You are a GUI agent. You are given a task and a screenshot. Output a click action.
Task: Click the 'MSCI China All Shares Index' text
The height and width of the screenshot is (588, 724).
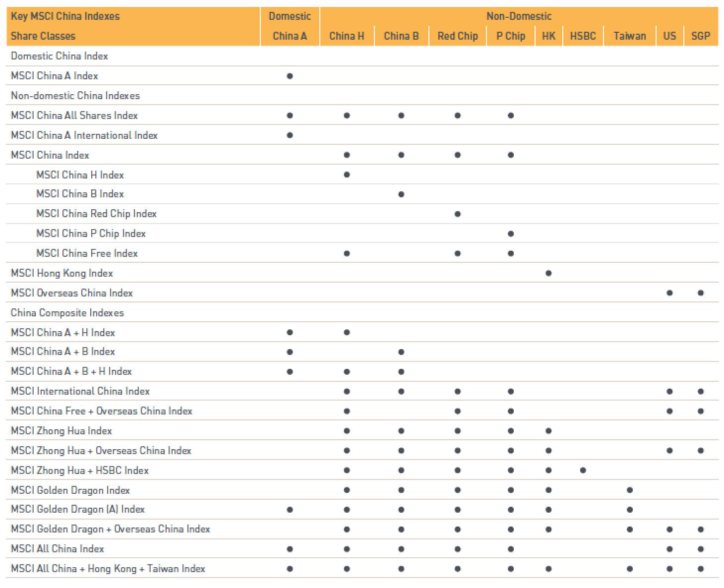point(74,116)
